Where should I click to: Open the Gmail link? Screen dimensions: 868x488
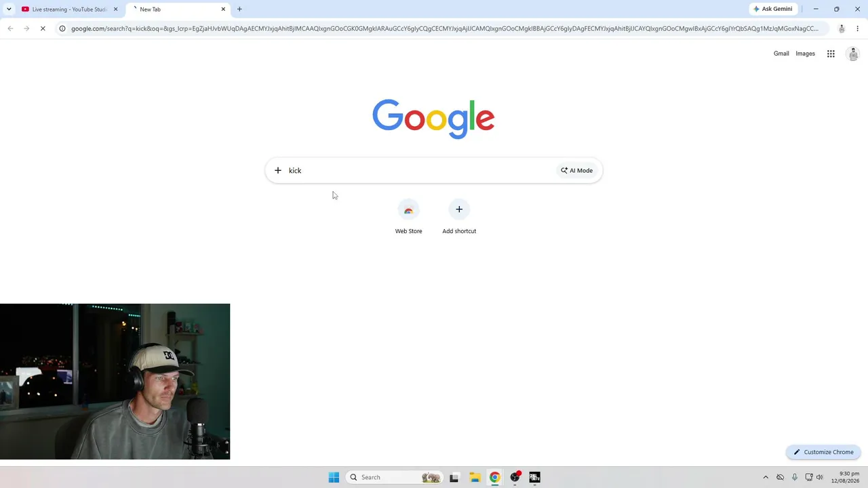781,54
